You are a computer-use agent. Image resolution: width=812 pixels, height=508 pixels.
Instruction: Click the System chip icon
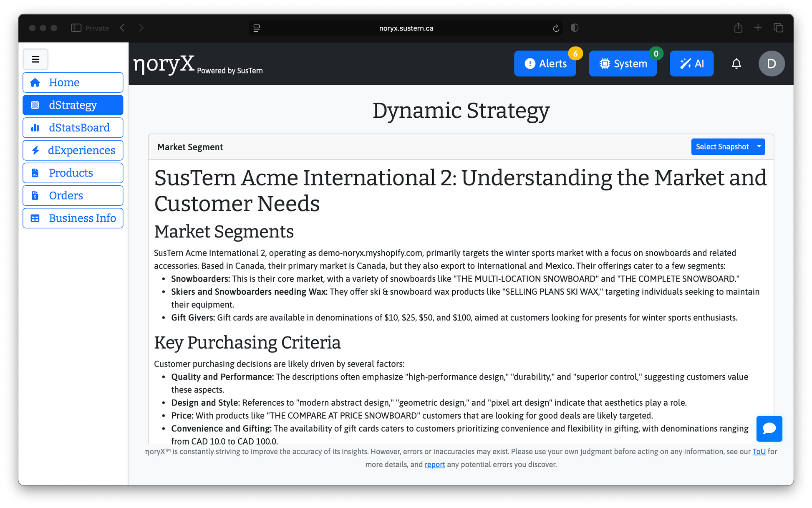pyautogui.click(x=605, y=63)
